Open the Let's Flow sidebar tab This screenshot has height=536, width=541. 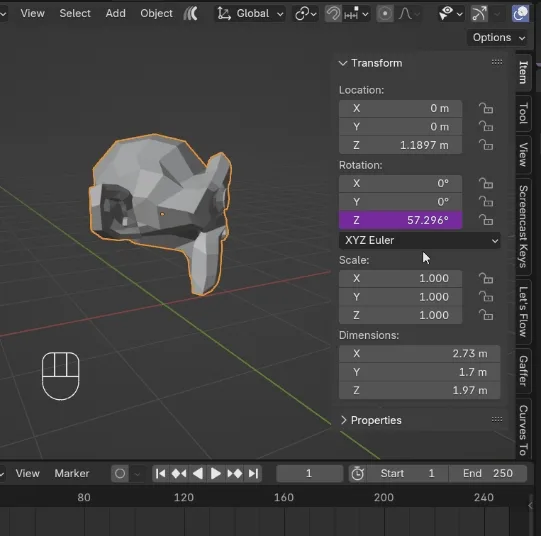523,311
